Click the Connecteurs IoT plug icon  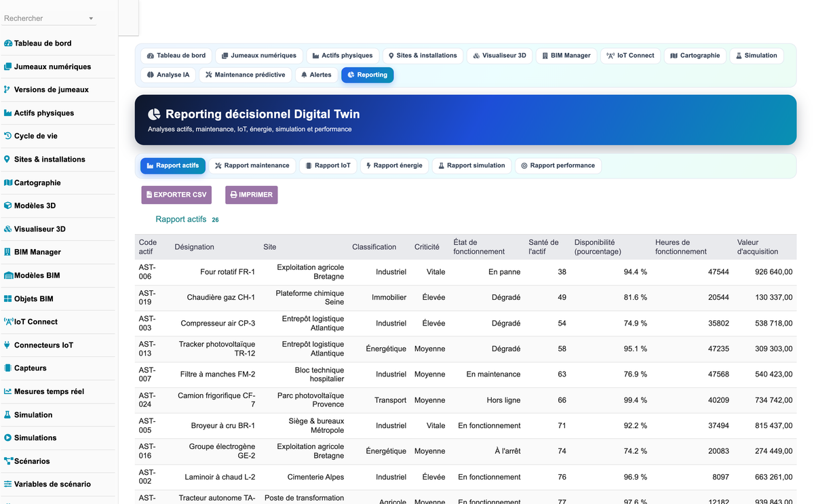pyautogui.click(x=7, y=345)
